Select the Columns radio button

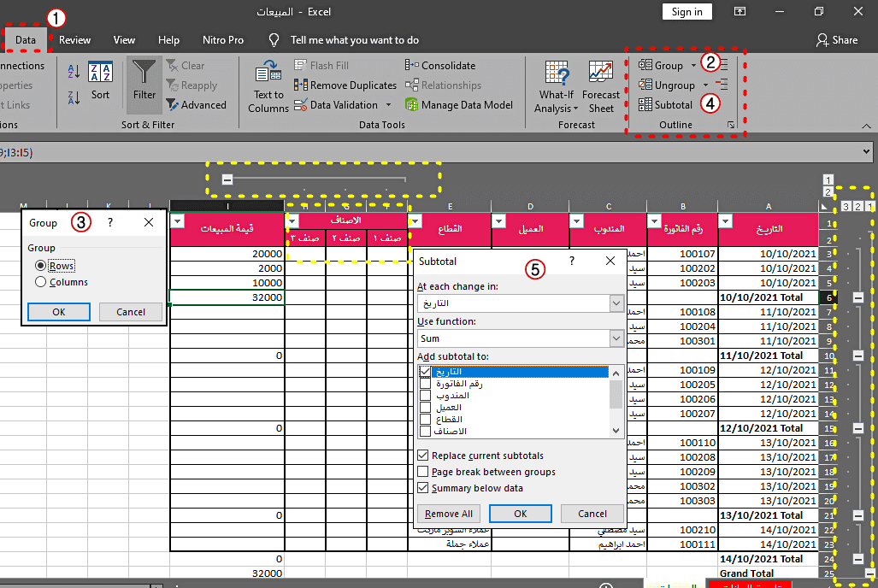coord(40,282)
